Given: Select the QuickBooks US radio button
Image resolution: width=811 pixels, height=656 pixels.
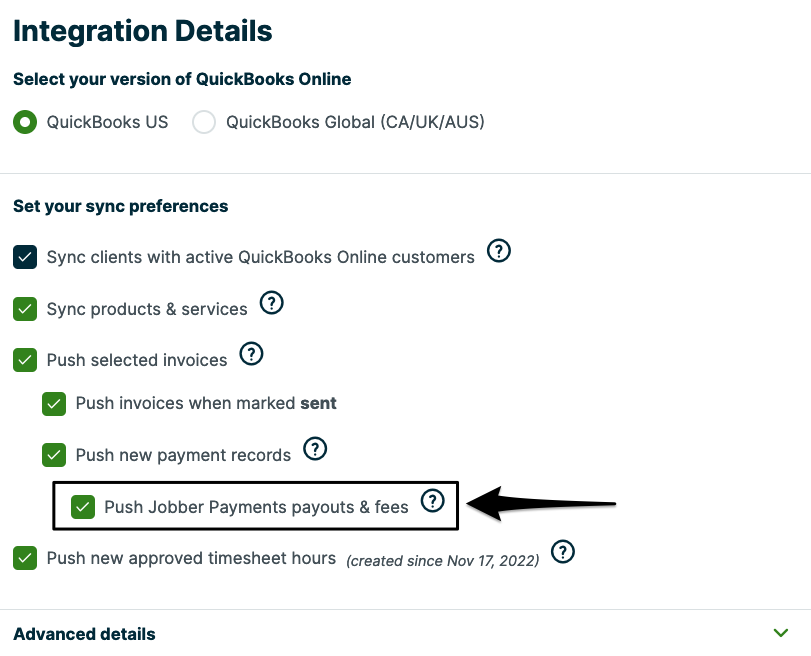Looking at the screenshot, I should pos(25,123).
